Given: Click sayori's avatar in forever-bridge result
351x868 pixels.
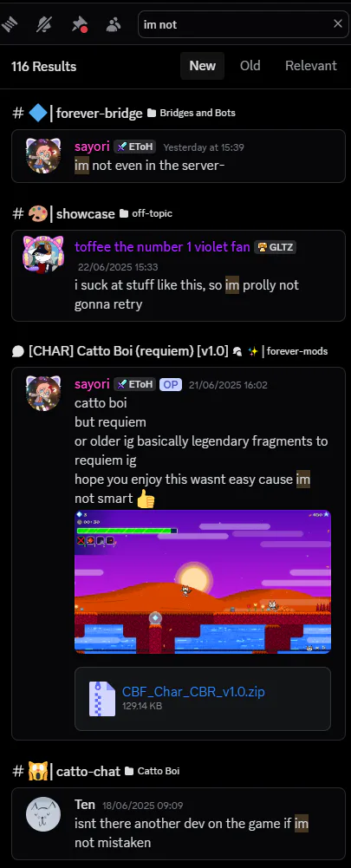Looking at the screenshot, I should (43, 156).
